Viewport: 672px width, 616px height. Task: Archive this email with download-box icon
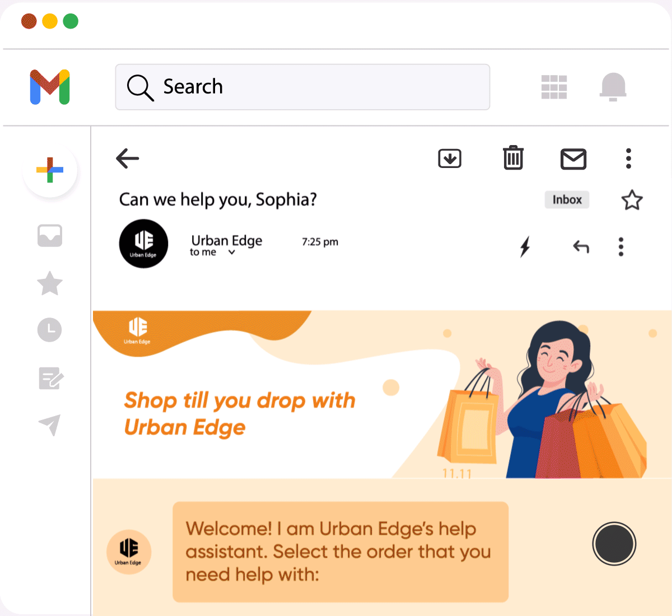pos(450,158)
